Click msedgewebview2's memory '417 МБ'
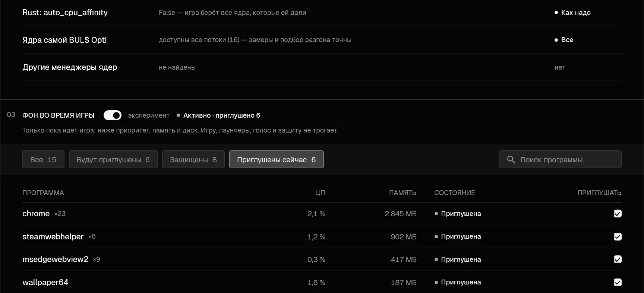The width and height of the screenshot is (644, 293). tap(404, 259)
